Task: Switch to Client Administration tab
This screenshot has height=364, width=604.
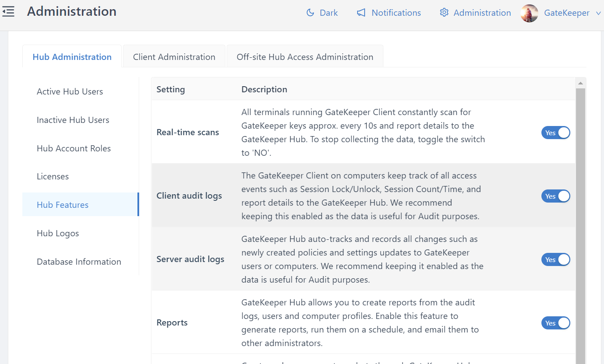Action: (x=174, y=57)
